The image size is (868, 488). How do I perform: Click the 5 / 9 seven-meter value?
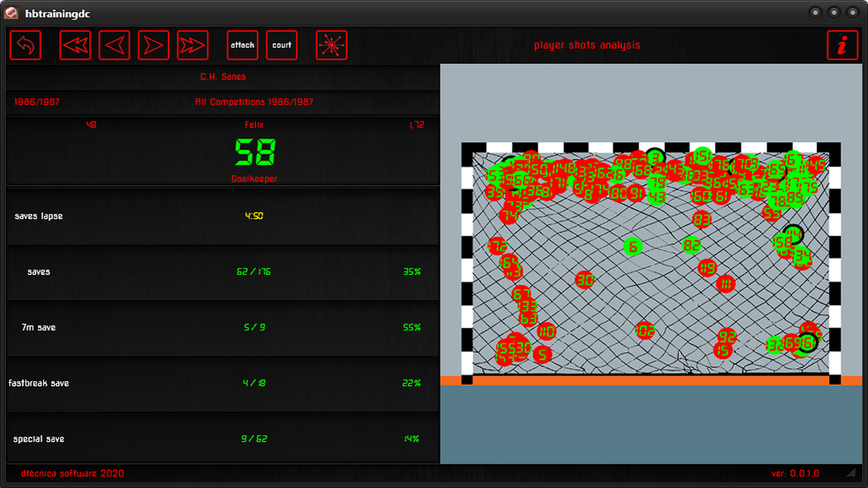pos(255,328)
